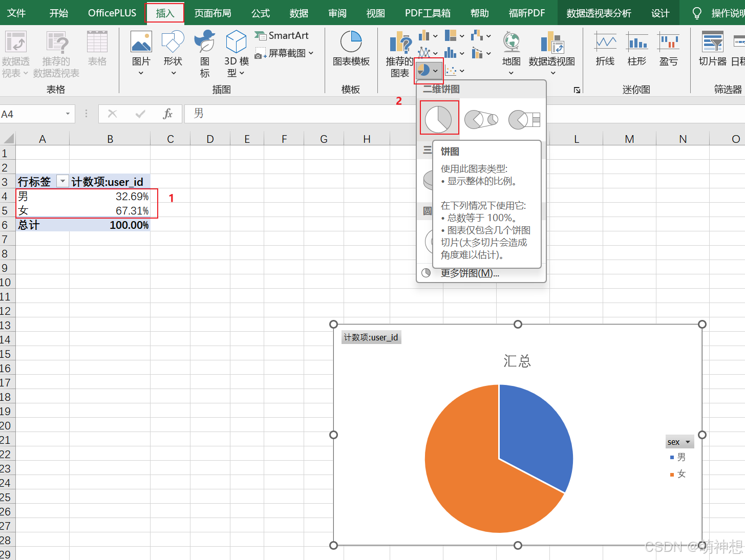
Task: Open the scatter chart menu
Action: [x=454, y=71]
